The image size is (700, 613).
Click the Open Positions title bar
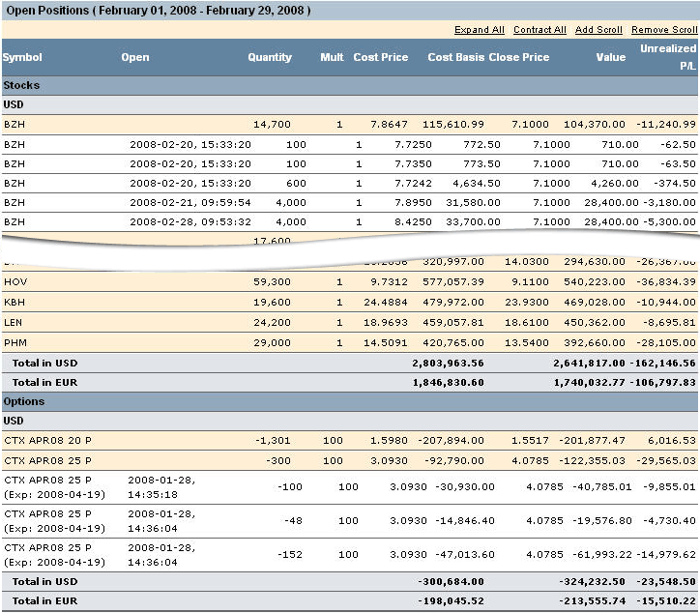tap(350, 11)
